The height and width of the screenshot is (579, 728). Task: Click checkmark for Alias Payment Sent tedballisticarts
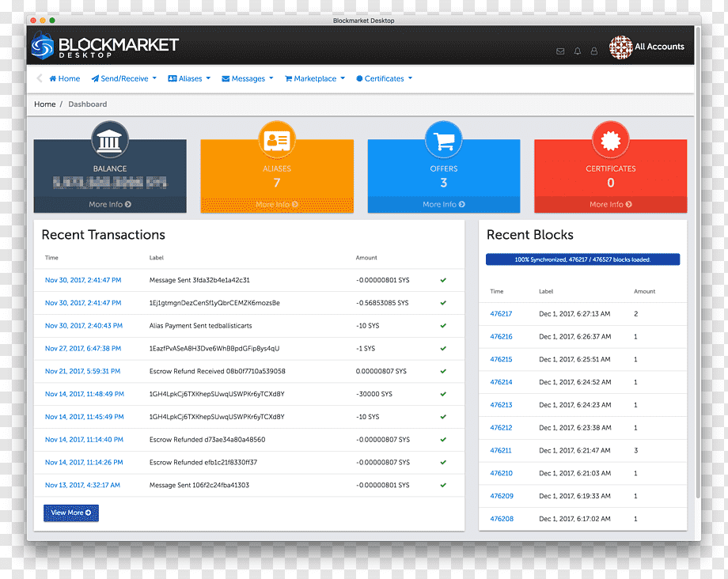tap(443, 326)
